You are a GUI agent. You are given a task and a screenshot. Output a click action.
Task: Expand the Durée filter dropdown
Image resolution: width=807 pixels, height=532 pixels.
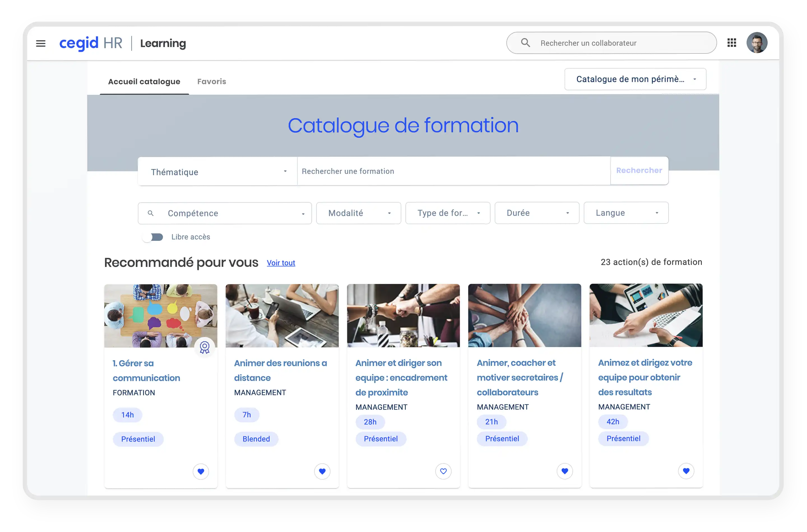pyautogui.click(x=537, y=213)
